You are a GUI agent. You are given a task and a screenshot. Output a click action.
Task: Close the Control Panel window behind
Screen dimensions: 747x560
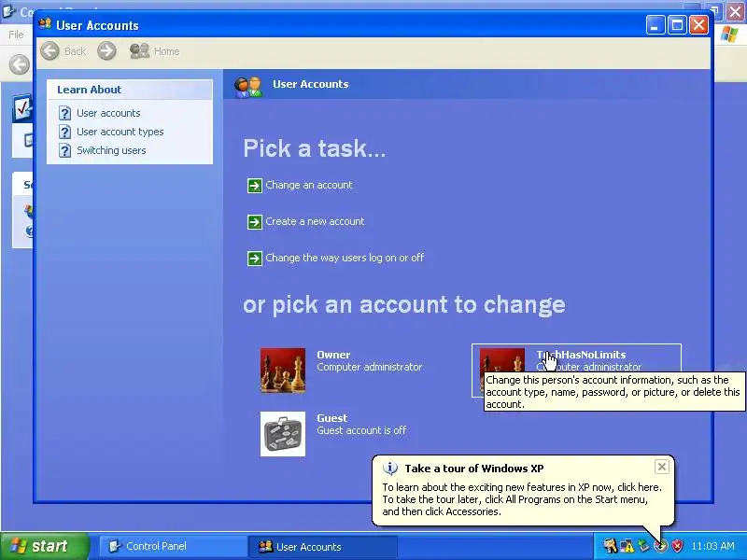pyautogui.click(x=736, y=12)
